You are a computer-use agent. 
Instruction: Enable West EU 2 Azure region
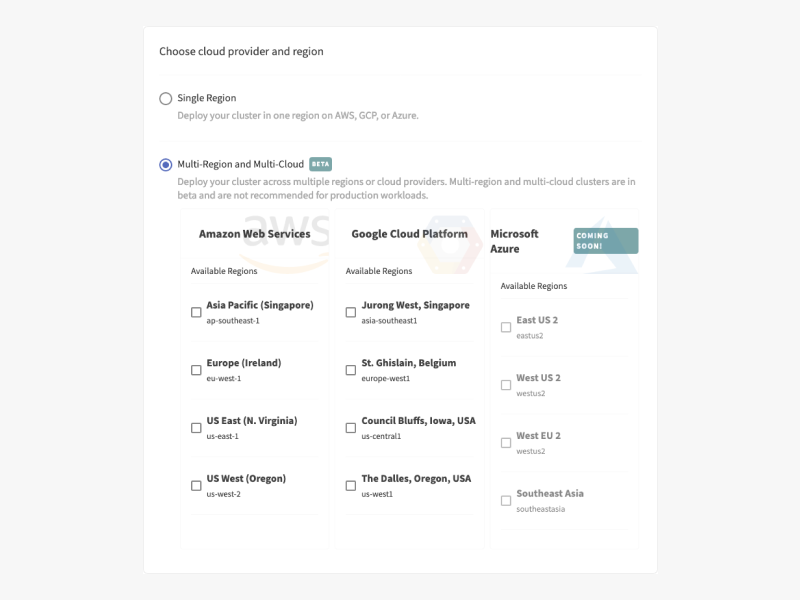coord(506,443)
